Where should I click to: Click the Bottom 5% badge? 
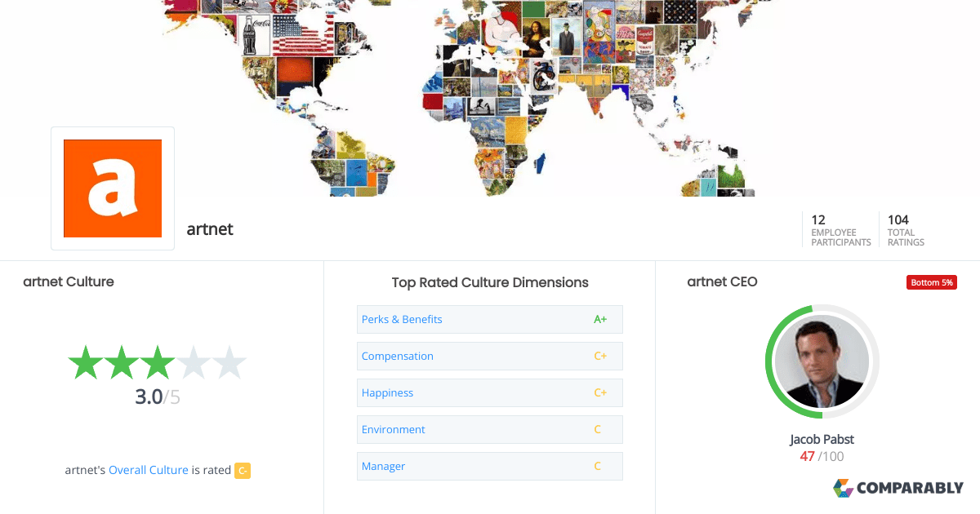point(931,281)
